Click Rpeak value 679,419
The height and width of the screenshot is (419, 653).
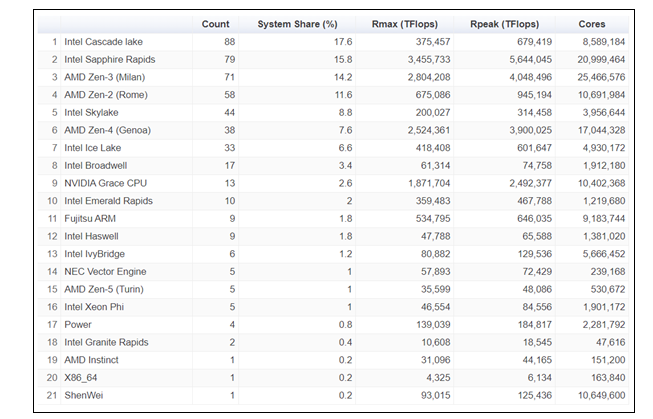[x=534, y=42]
